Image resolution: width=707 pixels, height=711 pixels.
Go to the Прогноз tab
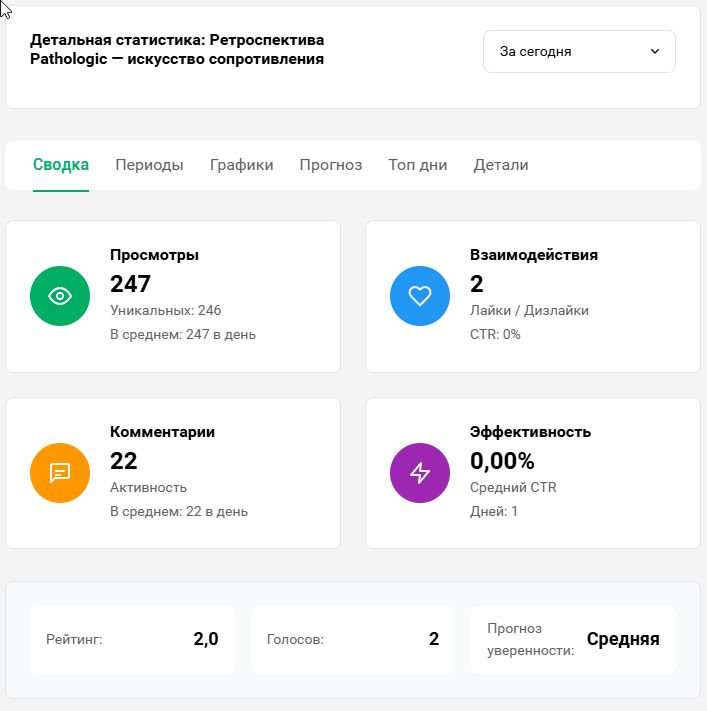tap(330, 165)
